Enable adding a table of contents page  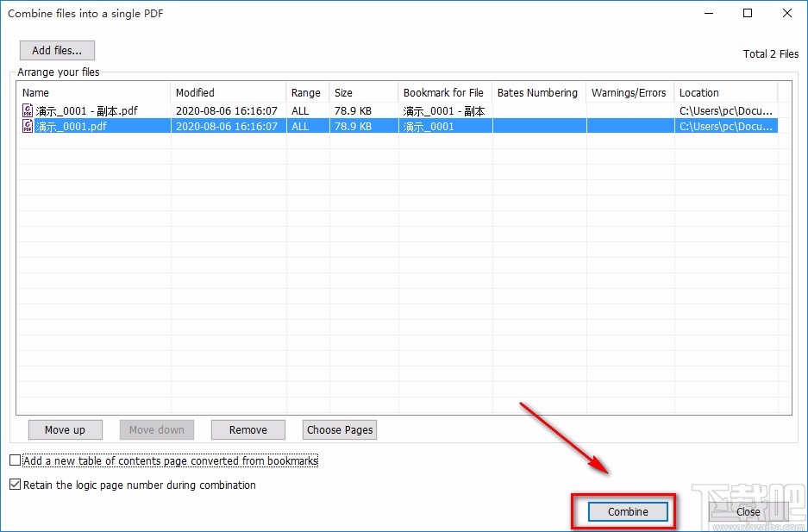click(15, 460)
